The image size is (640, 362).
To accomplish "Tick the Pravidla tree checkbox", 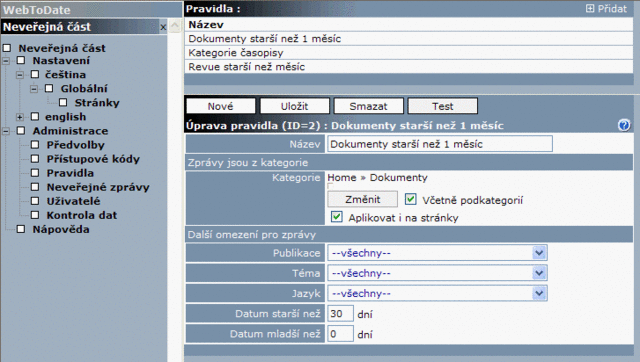I will pos(35,173).
